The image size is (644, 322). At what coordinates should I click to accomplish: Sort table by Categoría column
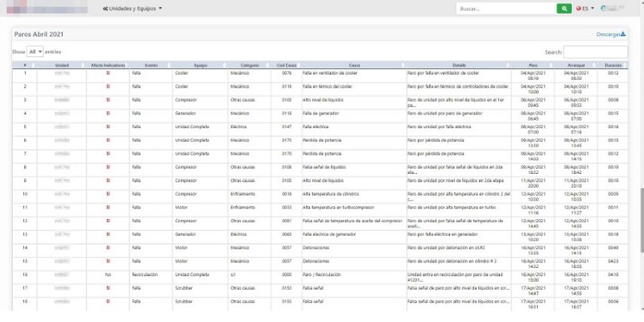coord(250,64)
